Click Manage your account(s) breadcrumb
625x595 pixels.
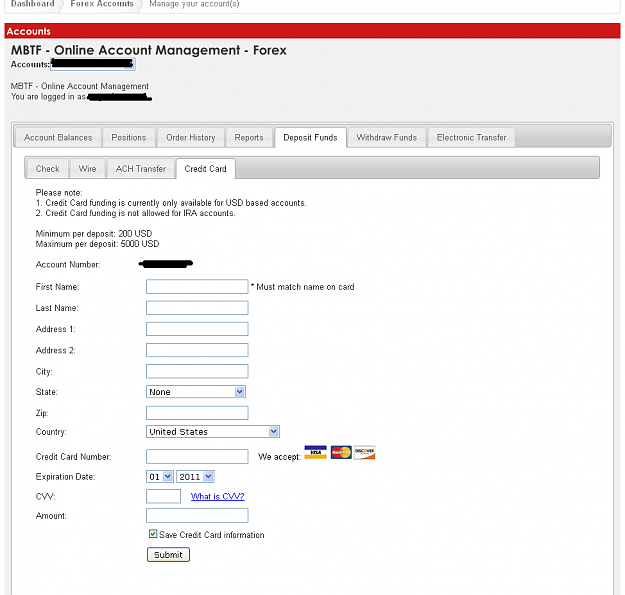[194, 4]
